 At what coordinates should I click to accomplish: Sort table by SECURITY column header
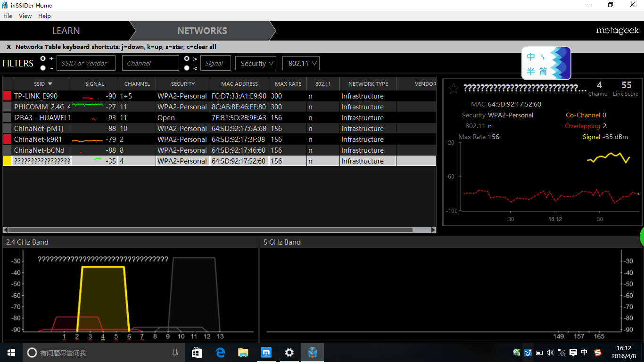click(x=182, y=84)
